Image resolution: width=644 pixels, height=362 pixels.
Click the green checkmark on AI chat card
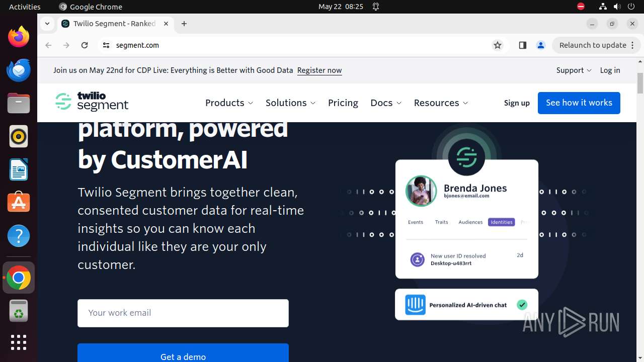(522, 305)
